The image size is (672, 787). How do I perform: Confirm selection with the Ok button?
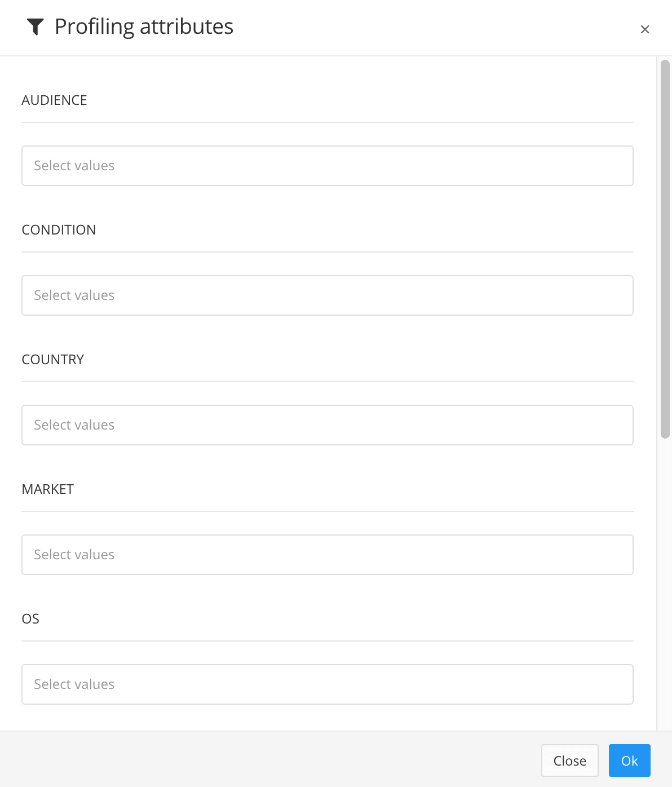pyautogui.click(x=629, y=761)
